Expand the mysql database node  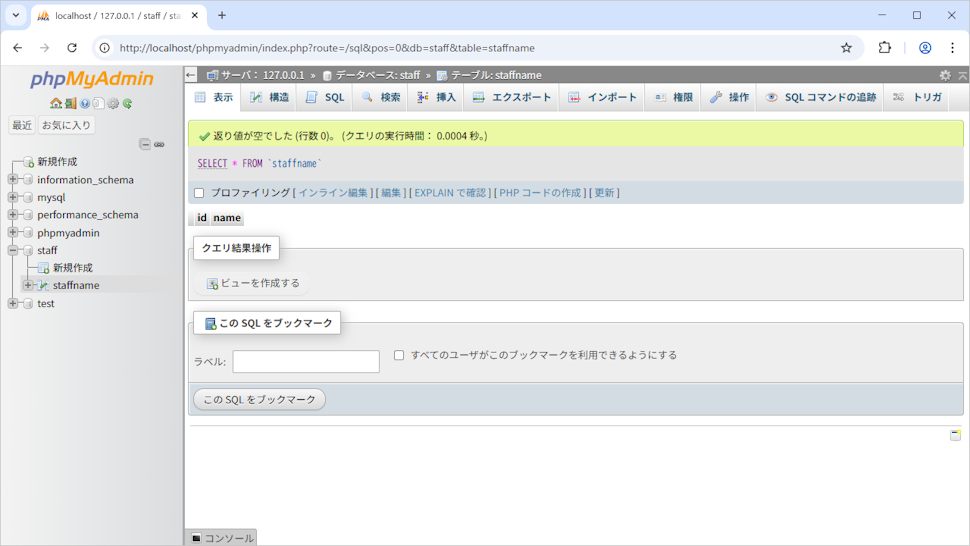click(12, 197)
